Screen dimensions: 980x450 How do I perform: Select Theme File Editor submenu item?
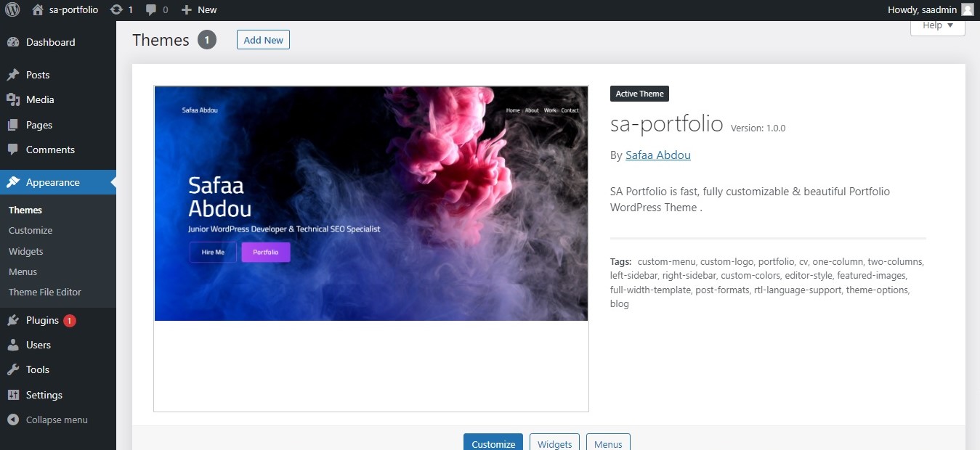pos(45,292)
